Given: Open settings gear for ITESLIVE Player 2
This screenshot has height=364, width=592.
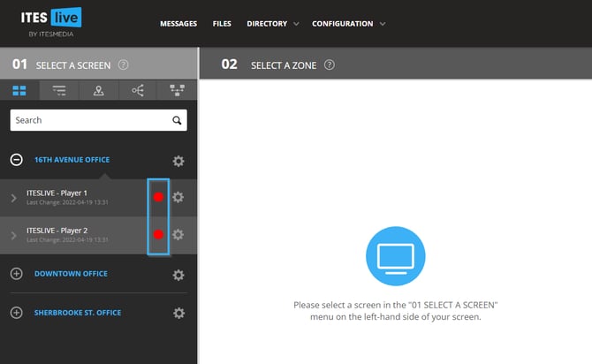Looking at the screenshot, I should pos(178,234).
